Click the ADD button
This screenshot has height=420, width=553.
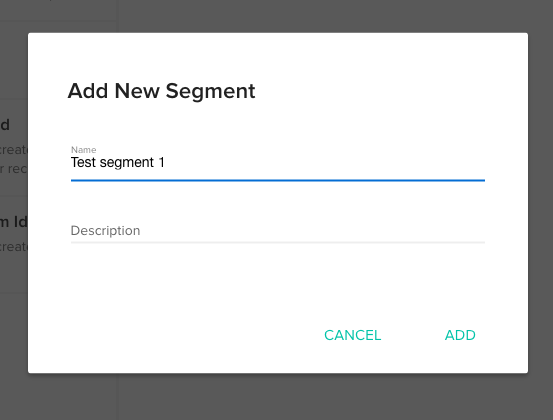tap(460, 335)
